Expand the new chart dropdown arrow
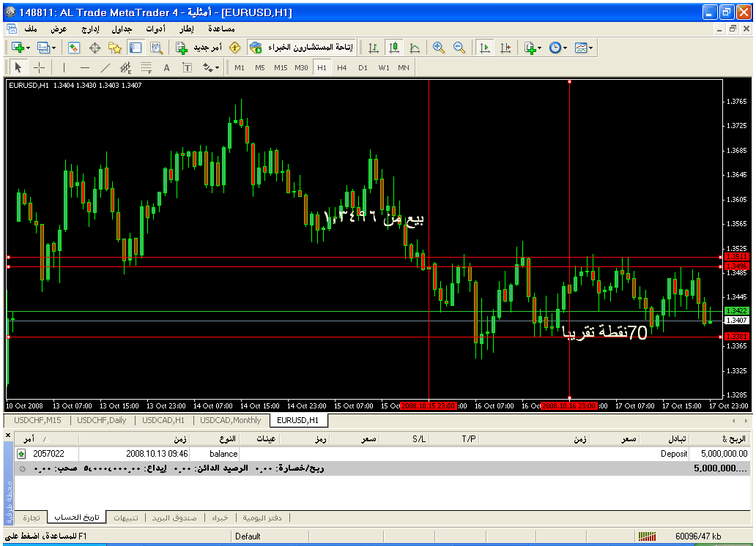The image size is (756, 546). (28, 48)
